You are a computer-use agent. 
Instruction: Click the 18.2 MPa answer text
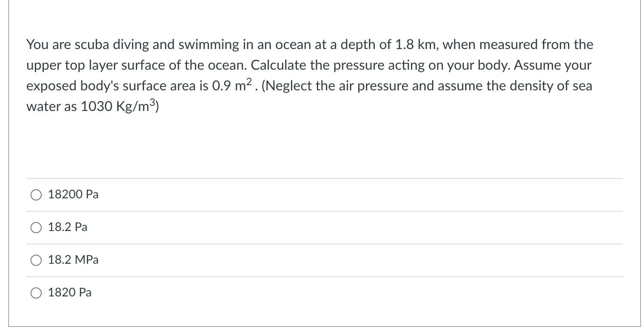tap(73, 260)
